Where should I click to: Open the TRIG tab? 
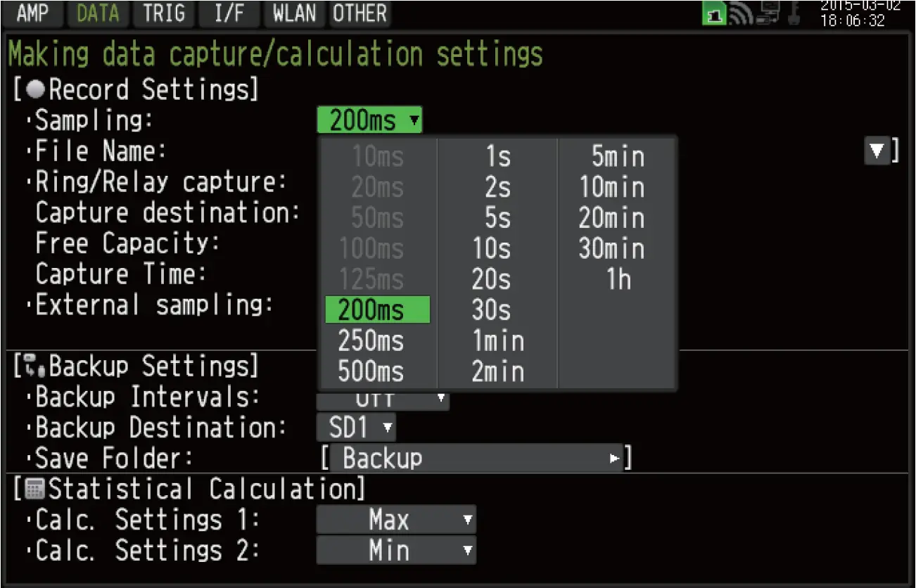pos(163,13)
